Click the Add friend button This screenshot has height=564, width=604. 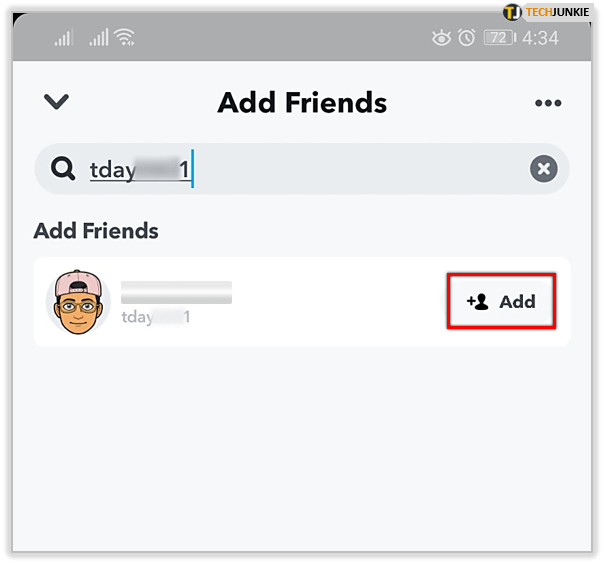(x=501, y=301)
